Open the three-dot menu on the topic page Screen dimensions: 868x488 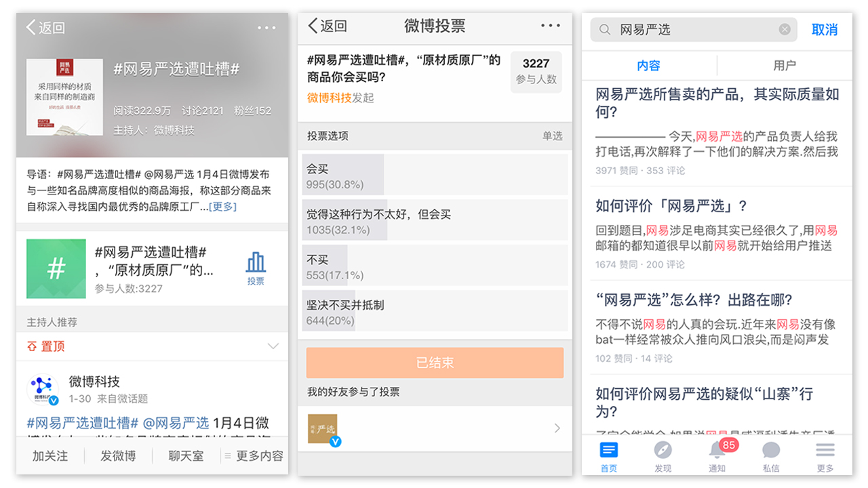pyautogui.click(x=267, y=28)
